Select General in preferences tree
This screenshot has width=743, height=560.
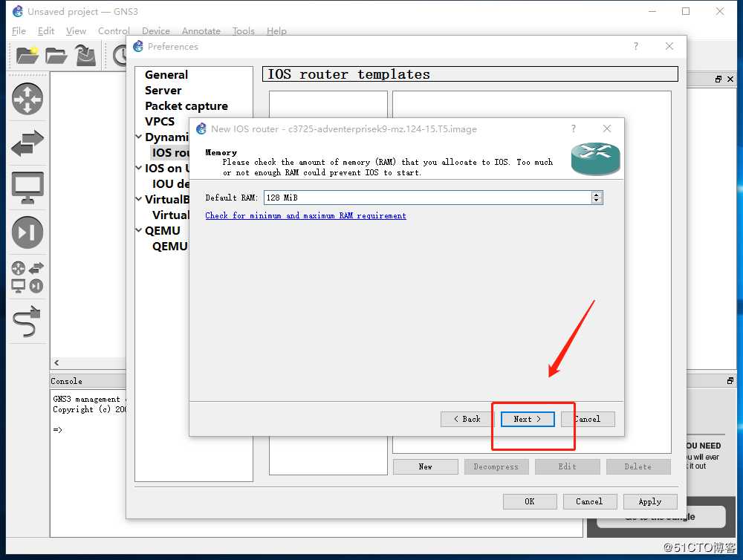[x=166, y=75]
